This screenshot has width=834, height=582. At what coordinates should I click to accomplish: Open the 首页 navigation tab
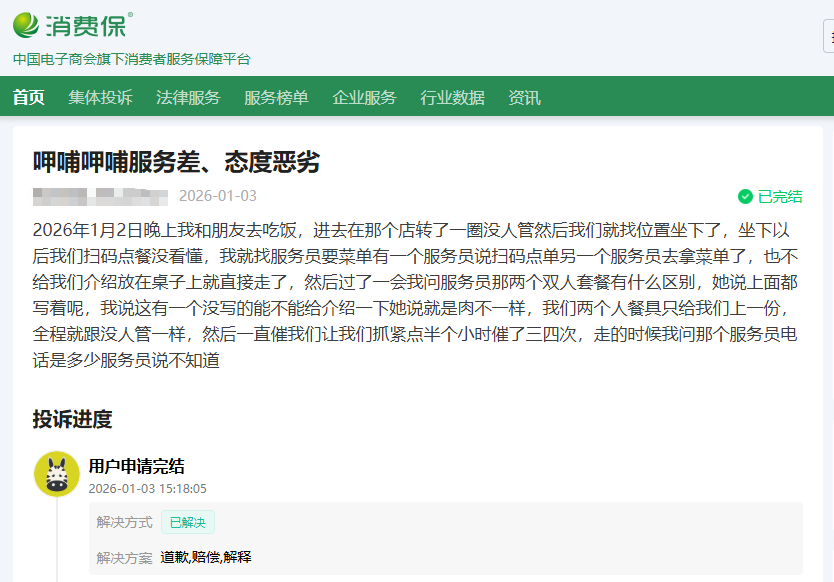[29, 97]
